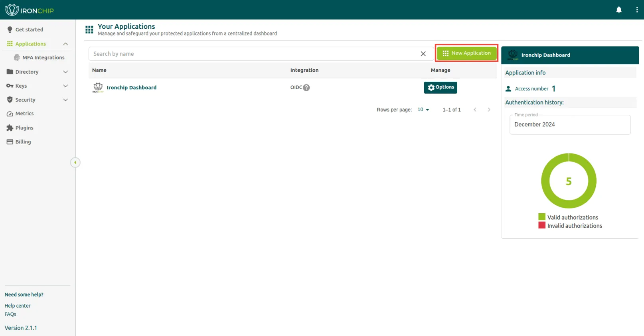Clear the search field with X

(423, 54)
